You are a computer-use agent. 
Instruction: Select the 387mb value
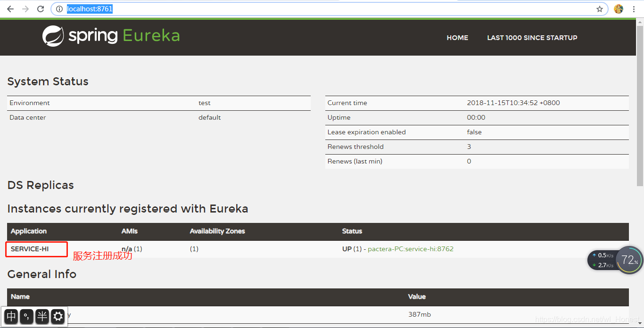(420, 314)
